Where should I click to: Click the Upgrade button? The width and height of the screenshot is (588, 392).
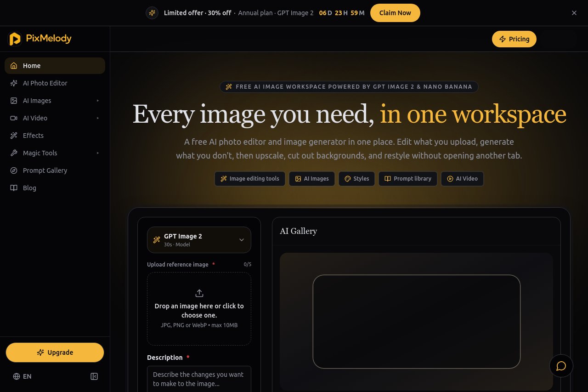tap(55, 352)
